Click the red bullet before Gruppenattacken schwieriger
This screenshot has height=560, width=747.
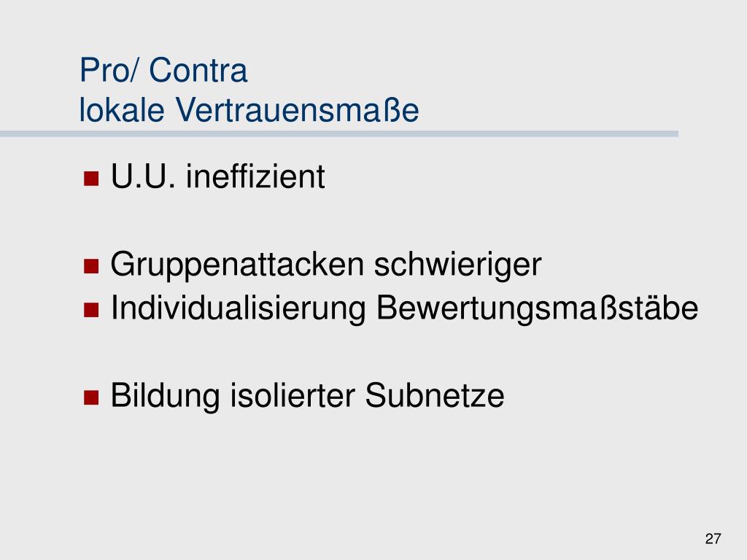91,266
